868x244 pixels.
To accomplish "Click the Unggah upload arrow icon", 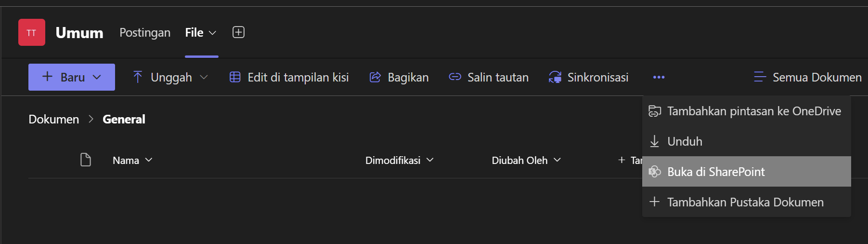I will pos(138,77).
